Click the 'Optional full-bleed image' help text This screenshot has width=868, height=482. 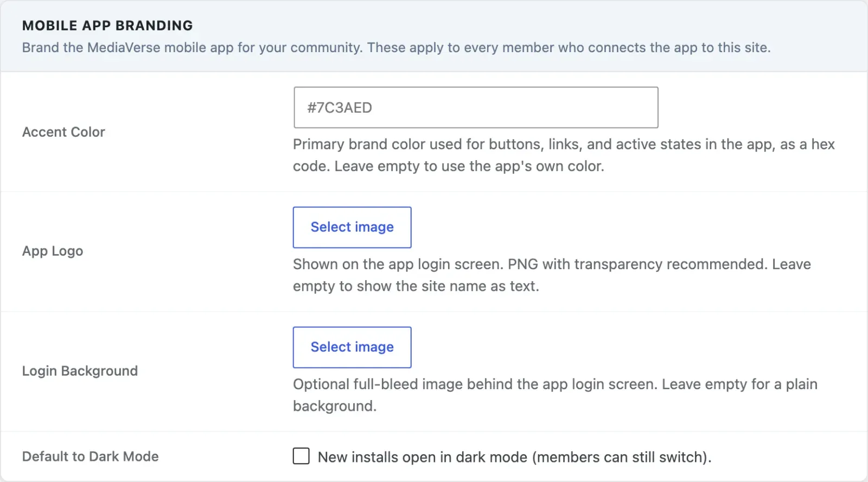coord(555,395)
